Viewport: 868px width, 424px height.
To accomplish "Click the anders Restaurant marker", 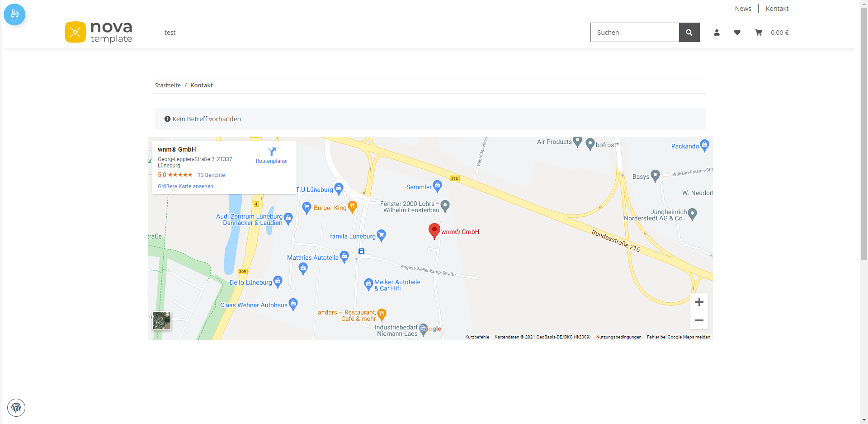I will coord(382,314).
